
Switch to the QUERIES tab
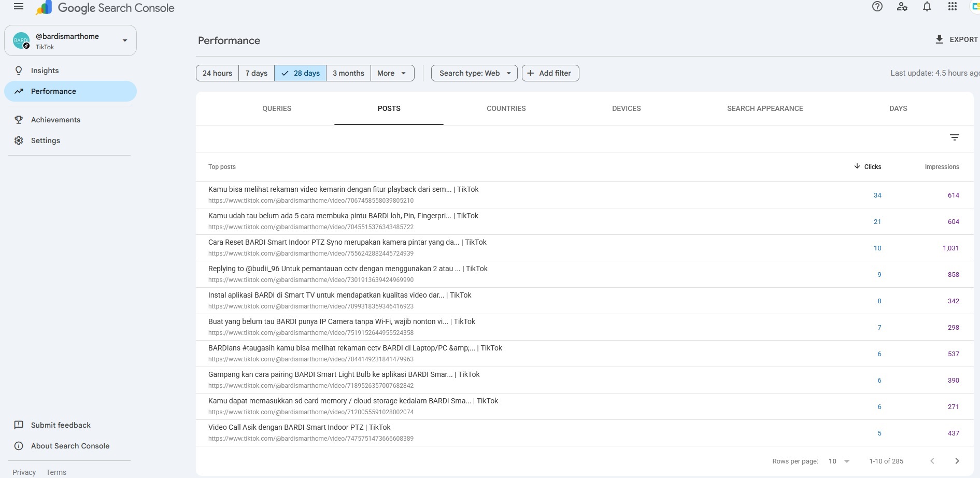tap(277, 108)
